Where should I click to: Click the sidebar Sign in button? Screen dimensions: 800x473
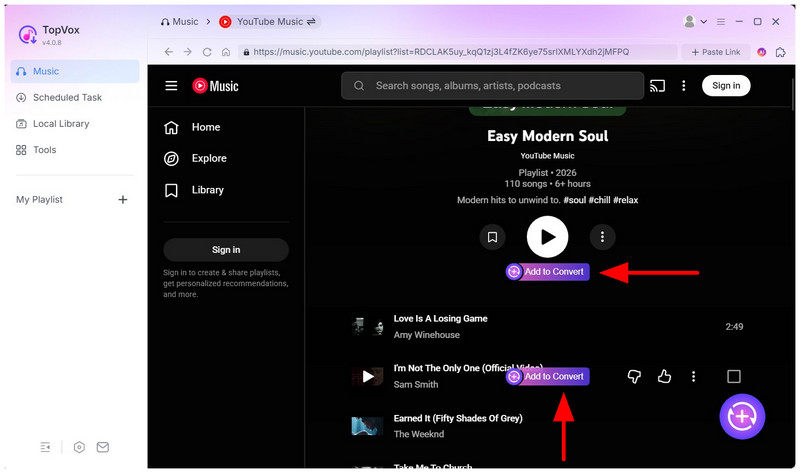(x=226, y=250)
